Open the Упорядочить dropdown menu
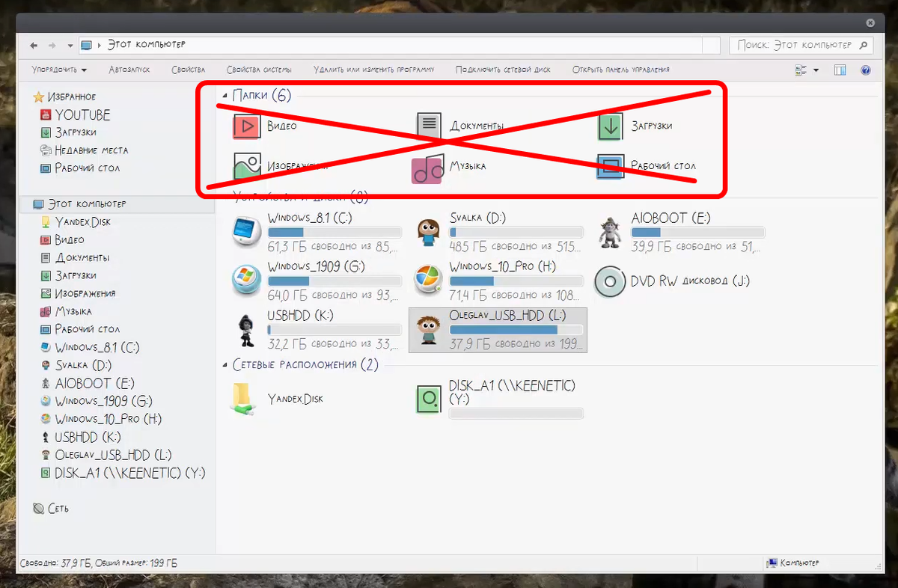898x588 pixels. pyautogui.click(x=59, y=70)
